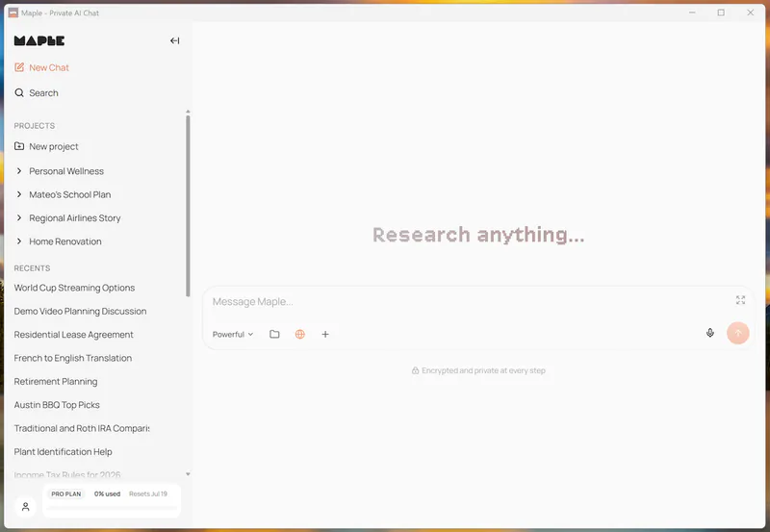770x532 pixels.
Task: Click the PRO PLAN badge
Action: [65, 494]
